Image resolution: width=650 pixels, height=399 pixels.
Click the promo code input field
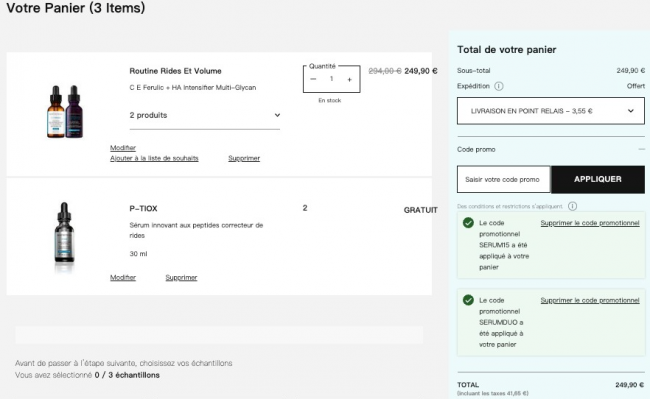(x=504, y=179)
